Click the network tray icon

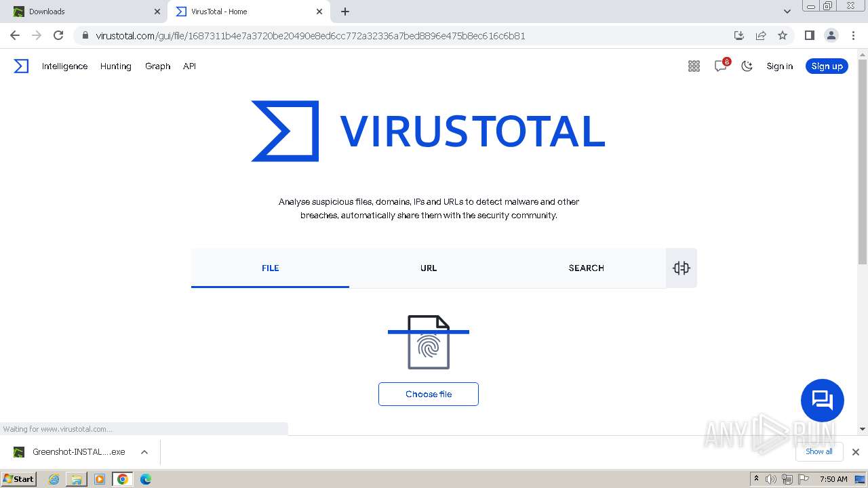pyautogui.click(x=787, y=479)
